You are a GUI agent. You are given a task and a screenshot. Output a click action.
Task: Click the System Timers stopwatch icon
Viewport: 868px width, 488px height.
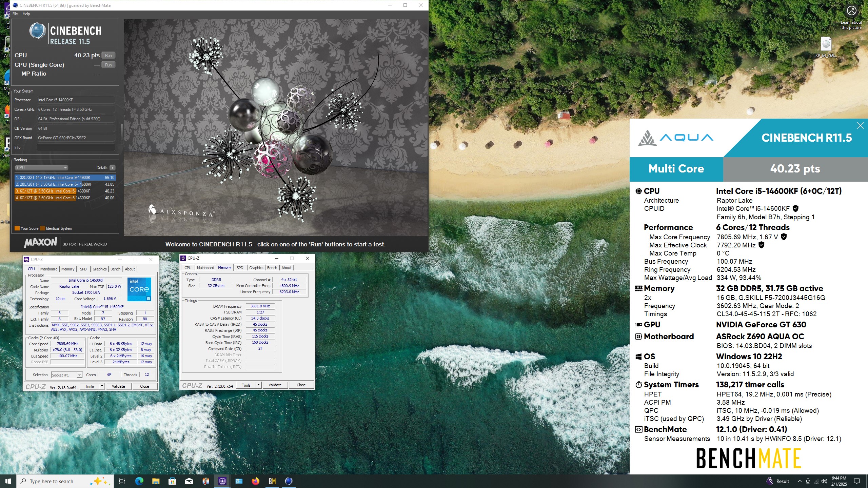[x=638, y=385]
